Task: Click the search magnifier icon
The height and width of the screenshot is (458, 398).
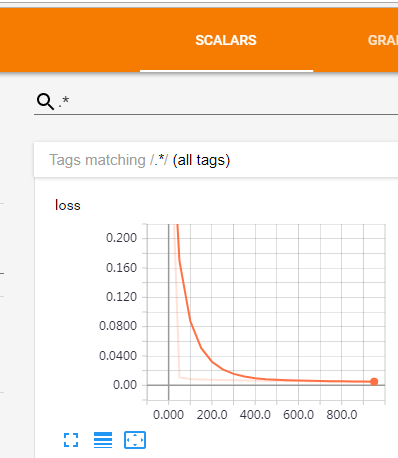Action: 45,101
